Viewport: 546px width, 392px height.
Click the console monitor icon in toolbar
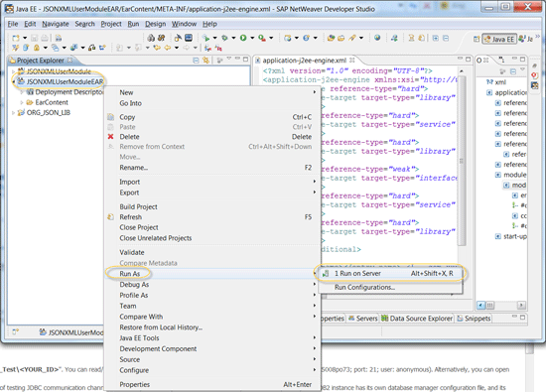click(x=189, y=38)
